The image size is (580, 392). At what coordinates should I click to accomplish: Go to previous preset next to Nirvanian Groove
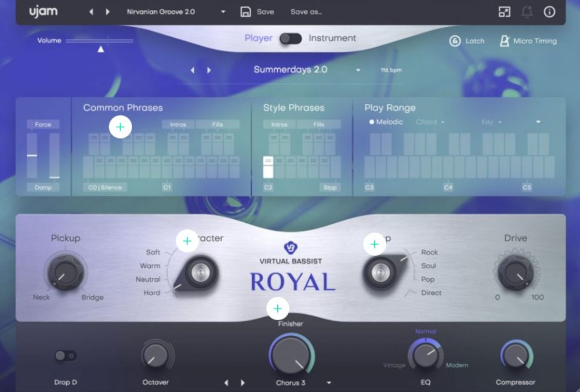pos(91,12)
